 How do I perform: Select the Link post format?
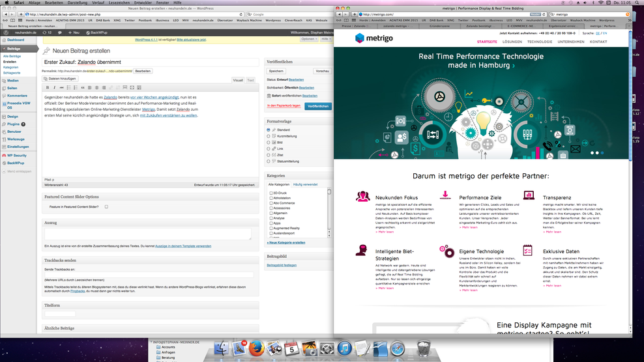269,148
